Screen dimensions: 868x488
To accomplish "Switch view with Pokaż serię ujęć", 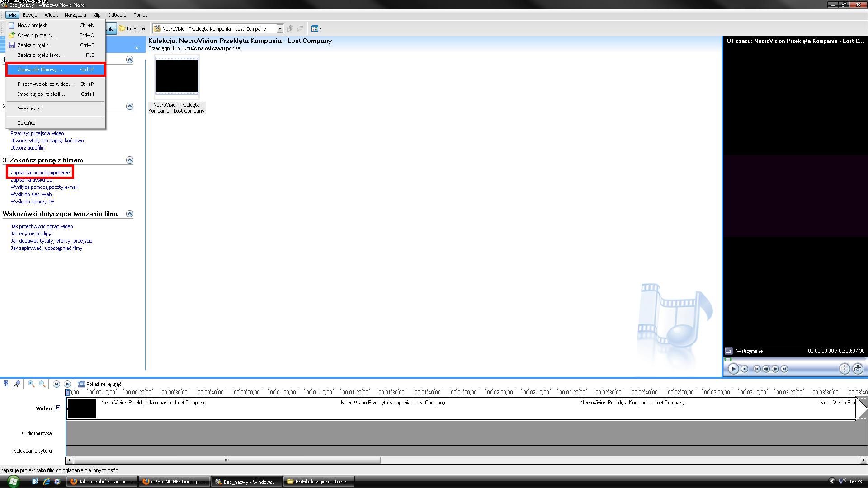I will pyautogui.click(x=99, y=384).
